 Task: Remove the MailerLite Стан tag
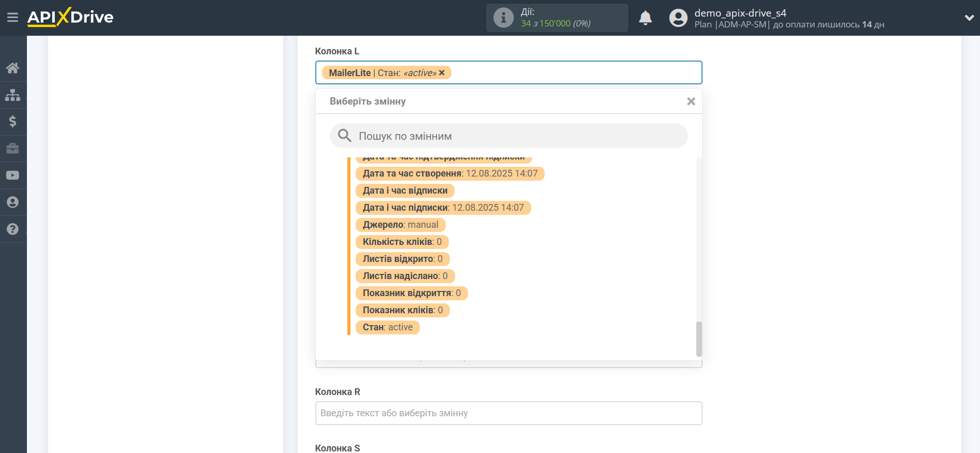click(x=442, y=73)
